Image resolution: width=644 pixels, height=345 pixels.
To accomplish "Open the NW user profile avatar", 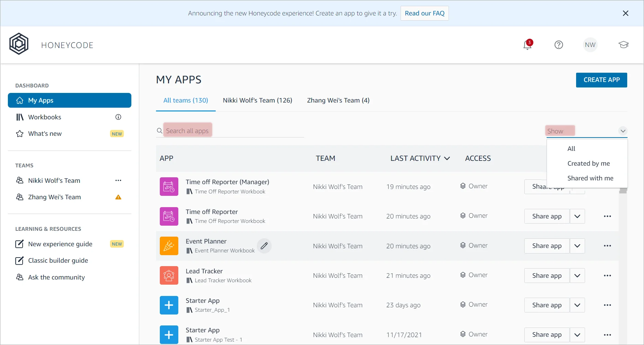I will (x=590, y=45).
